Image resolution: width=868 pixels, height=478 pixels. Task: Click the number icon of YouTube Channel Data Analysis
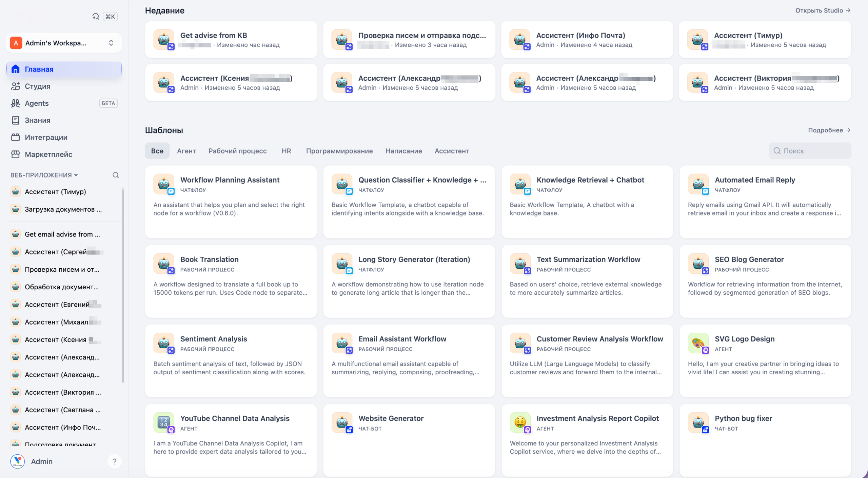click(x=164, y=422)
